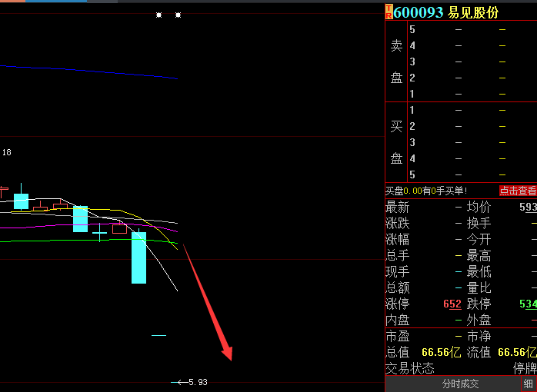Click the 换手 turnover label

(x=479, y=223)
